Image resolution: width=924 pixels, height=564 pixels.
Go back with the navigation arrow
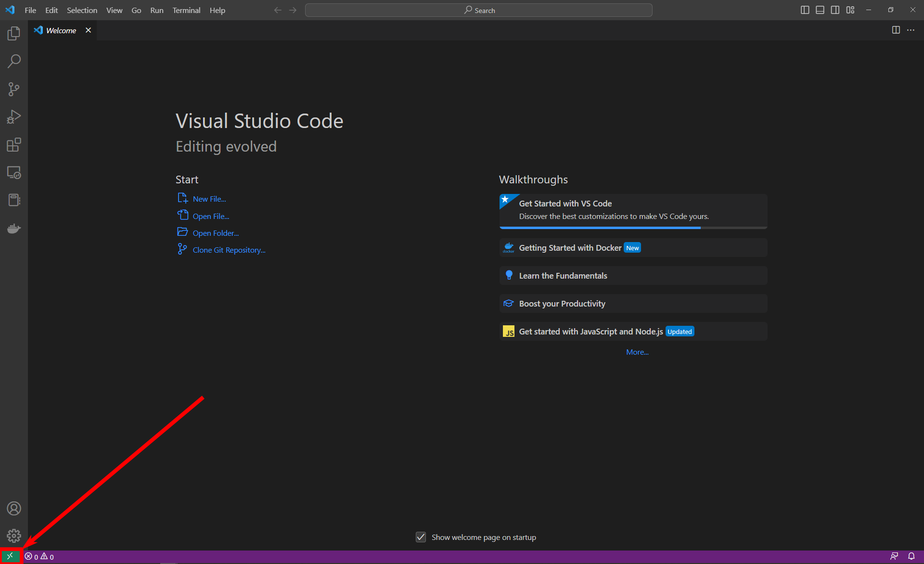pyautogui.click(x=278, y=10)
